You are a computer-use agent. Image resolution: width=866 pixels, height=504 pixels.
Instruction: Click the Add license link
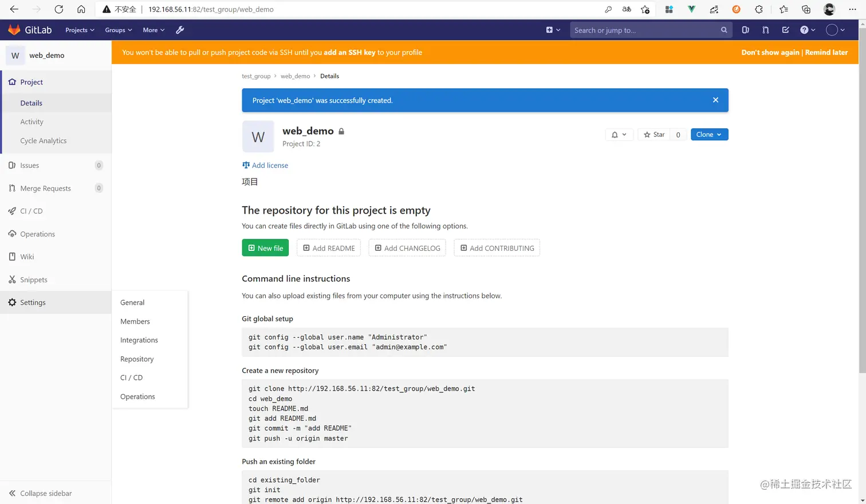tap(265, 165)
